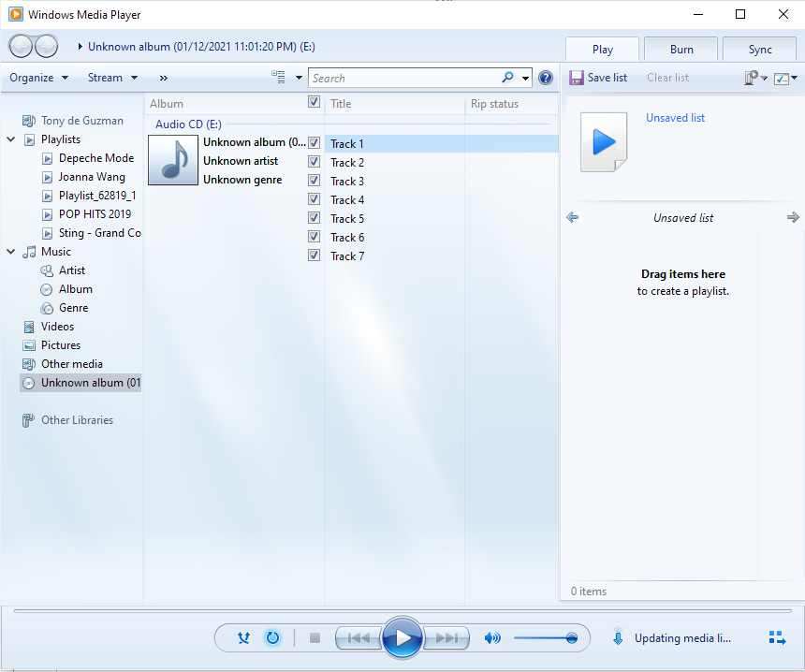Skip to next track button

(447, 638)
